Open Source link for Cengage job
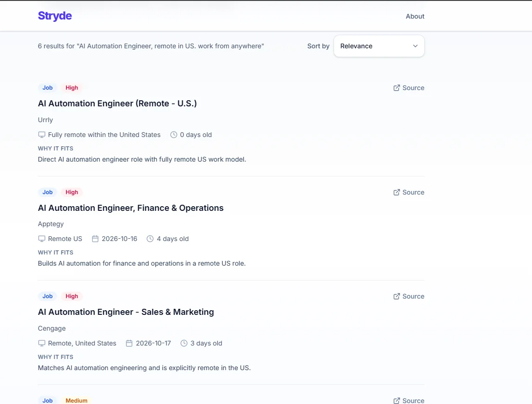 (x=409, y=296)
